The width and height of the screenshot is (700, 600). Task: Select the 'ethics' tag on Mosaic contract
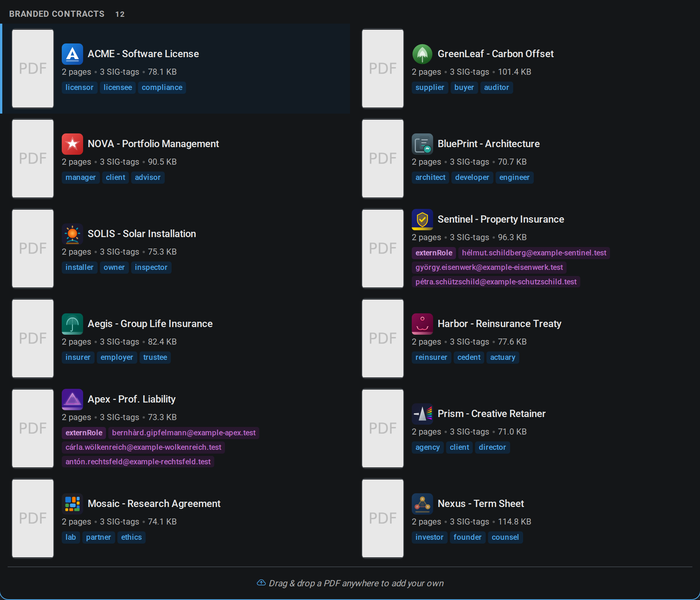pyautogui.click(x=131, y=537)
